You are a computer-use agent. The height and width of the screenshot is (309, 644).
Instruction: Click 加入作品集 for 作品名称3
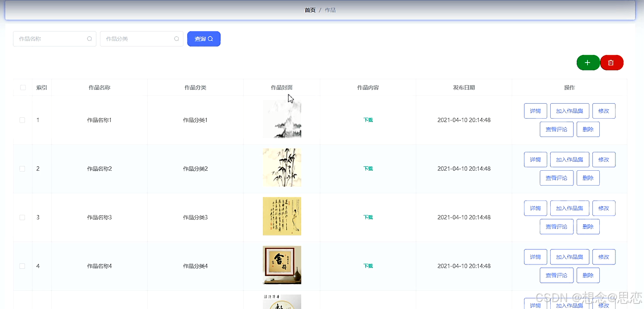tap(570, 208)
